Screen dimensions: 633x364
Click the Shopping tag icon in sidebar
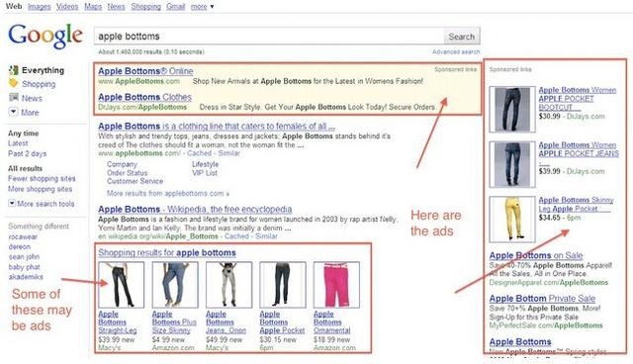[14, 83]
